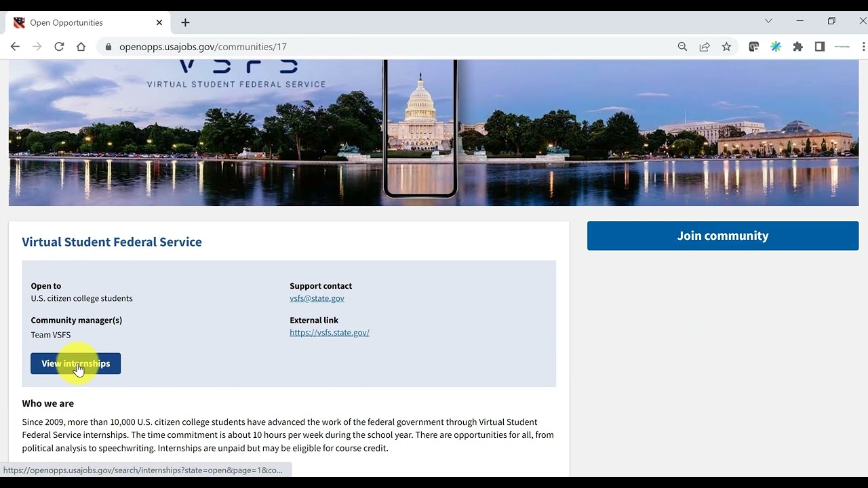
Task: Open the zoom magnifier icon in address bar
Action: tap(682, 47)
